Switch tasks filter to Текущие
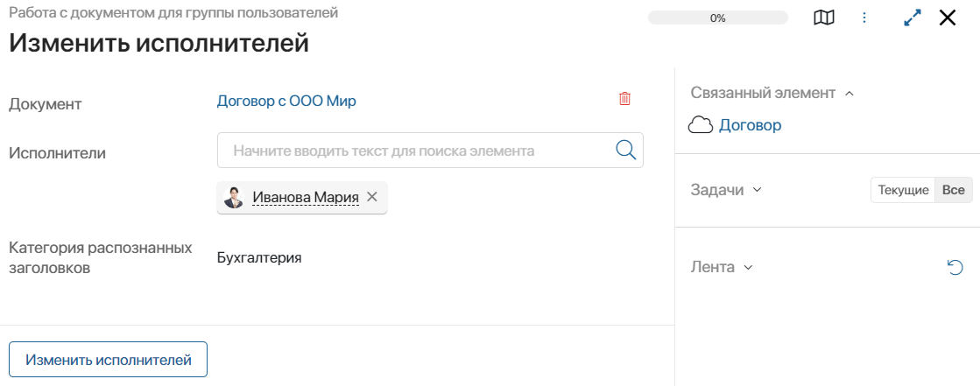Viewport: 980px width, 386px height. [903, 191]
